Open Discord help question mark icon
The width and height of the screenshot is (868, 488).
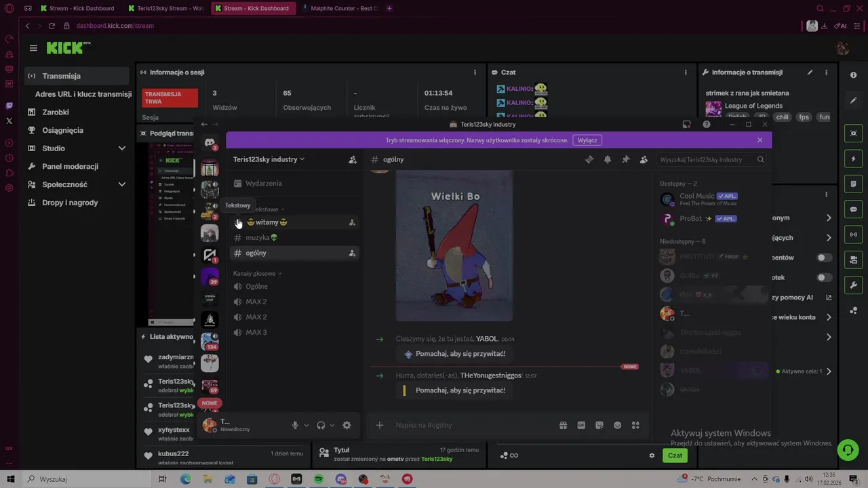pos(707,125)
